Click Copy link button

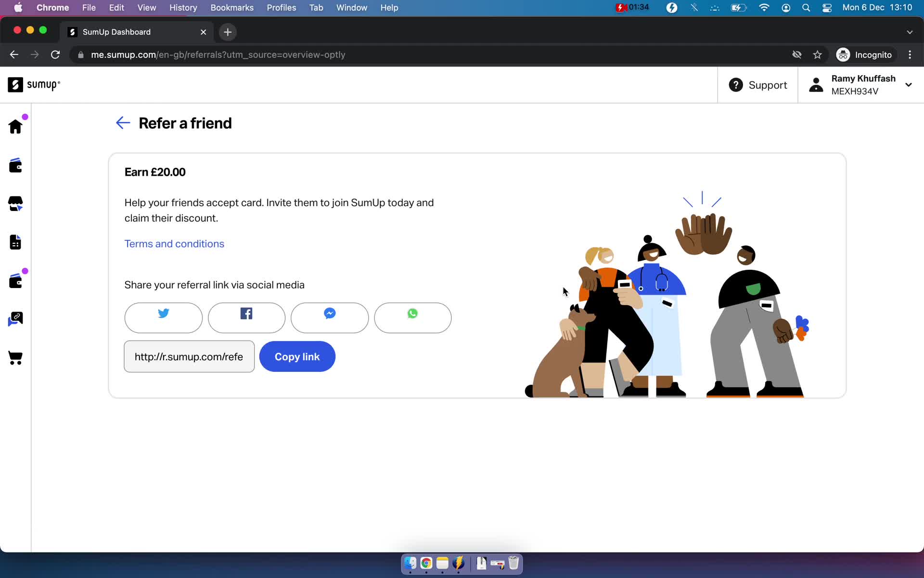(x=297, y=356)
